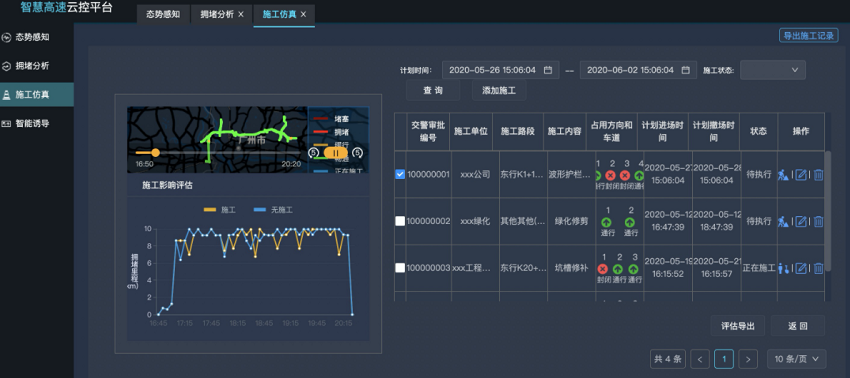
Task: Open calendar icon in start time field
Action: (548, 70)
